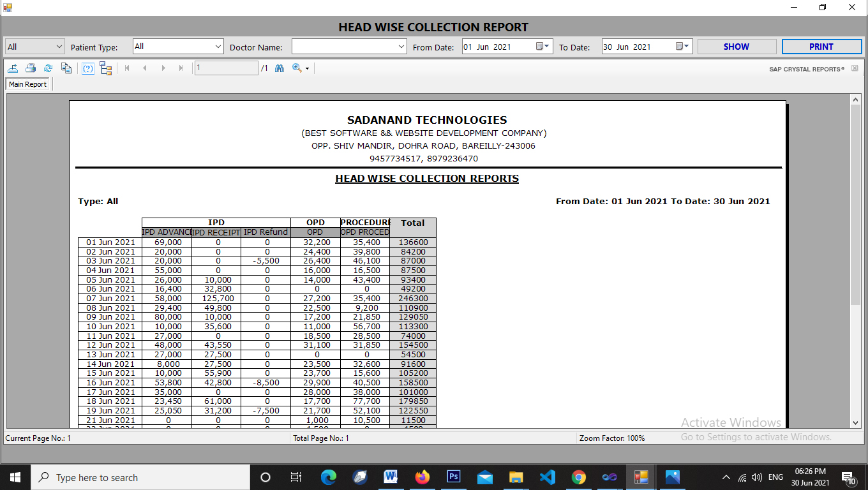Click the SHOW button
868x490 pixels.
click(737, 47)
